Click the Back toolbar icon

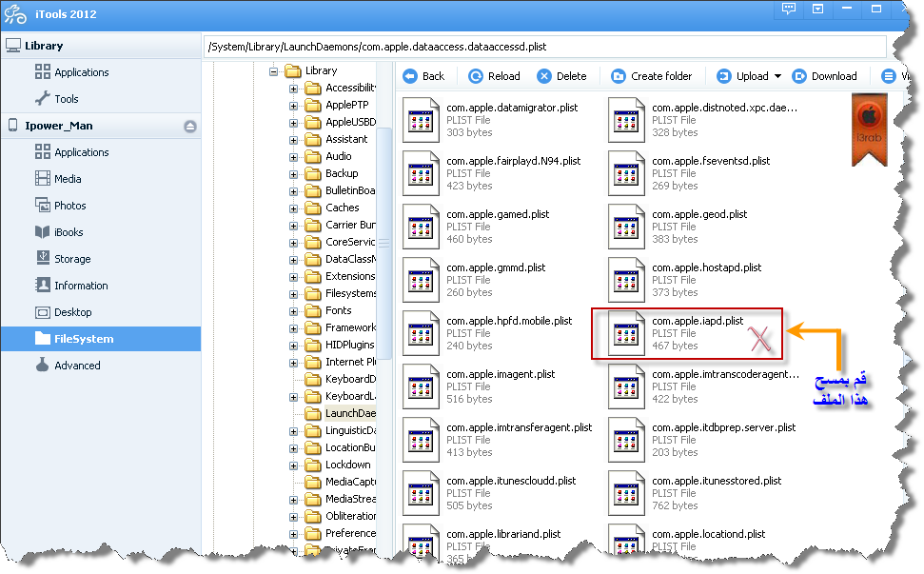click(409, 76)
